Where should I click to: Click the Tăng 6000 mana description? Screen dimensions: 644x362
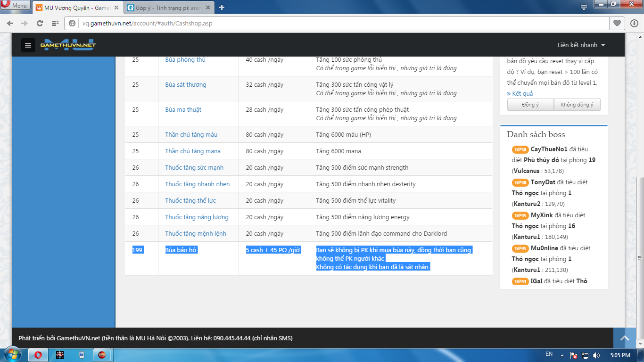(339, 151)
